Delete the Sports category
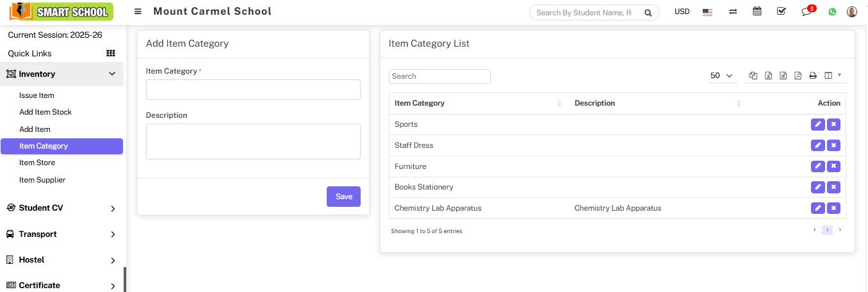 833,124
